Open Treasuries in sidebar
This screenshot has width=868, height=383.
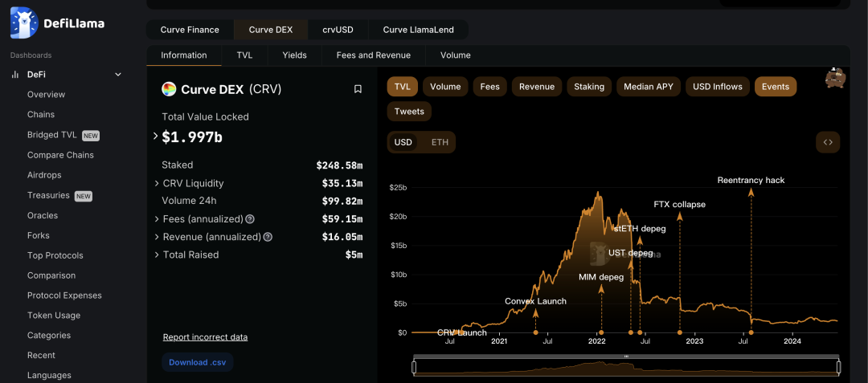(x=48, y=195)
